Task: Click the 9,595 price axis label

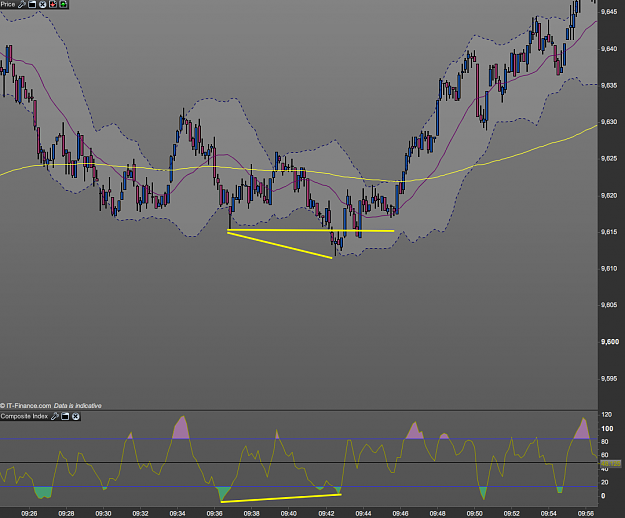Action: click(609, 378)
